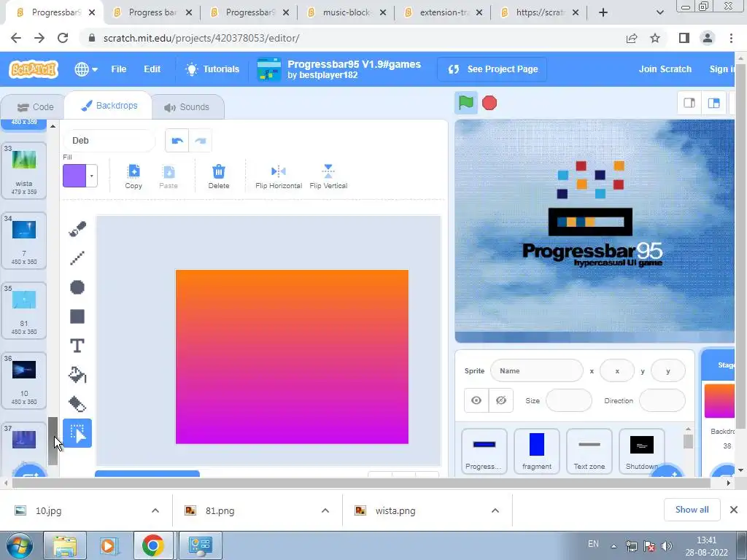Click the sprite Size field
The image size is (747, 560).
(x=569, y=400)
